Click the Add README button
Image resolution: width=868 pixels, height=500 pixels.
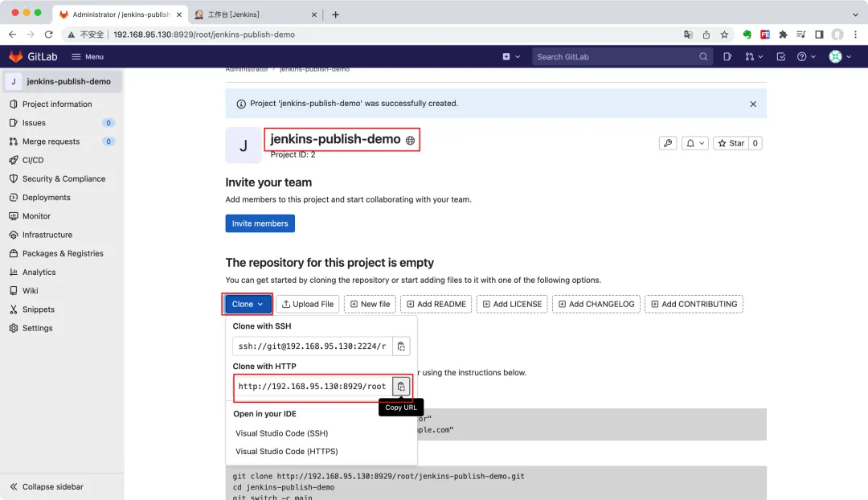click(x=436, y=304)
